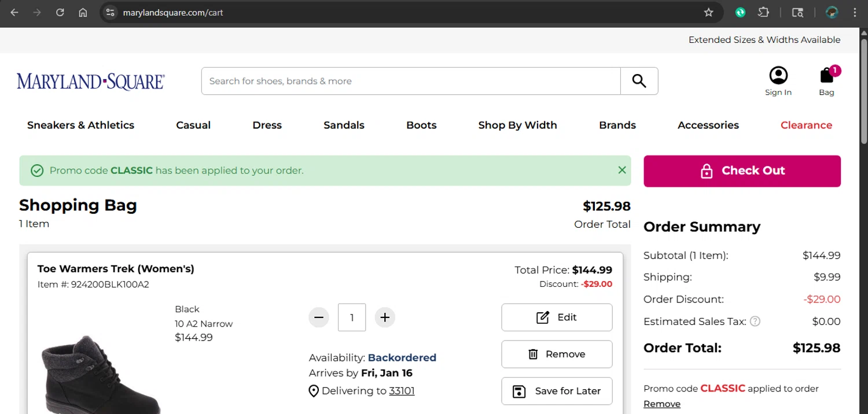Click the Extended Sizes & Widths Available text
This screenshot has height=414, width=868.
[x=764, y=40]
